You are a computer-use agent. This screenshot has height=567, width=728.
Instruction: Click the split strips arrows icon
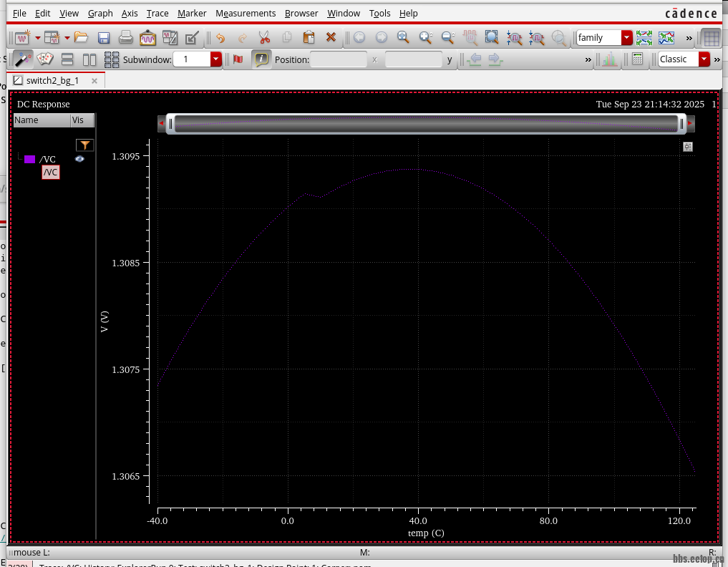tap(644, 38)
